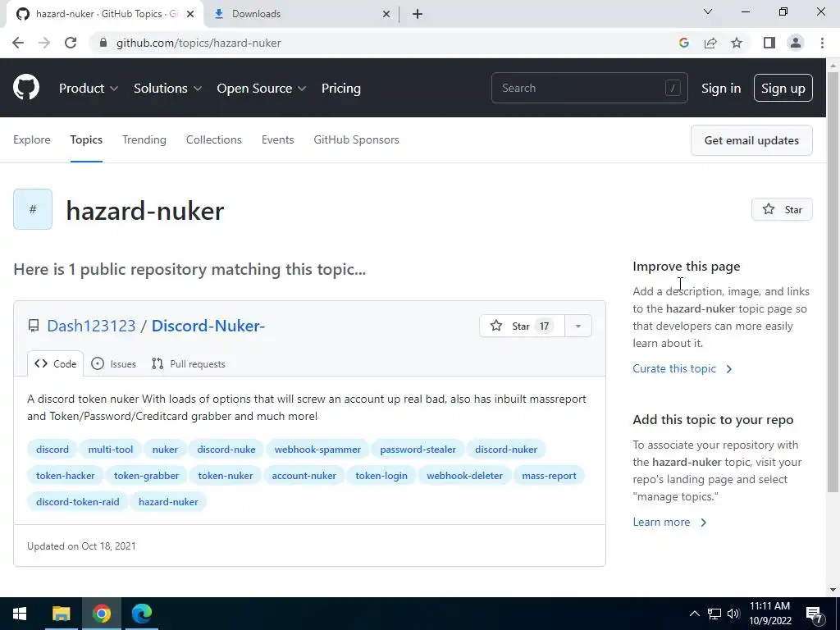This screenshot has height=630, width=840.
Task: Open File Explorer from taskbar
Action: [61, 614]
